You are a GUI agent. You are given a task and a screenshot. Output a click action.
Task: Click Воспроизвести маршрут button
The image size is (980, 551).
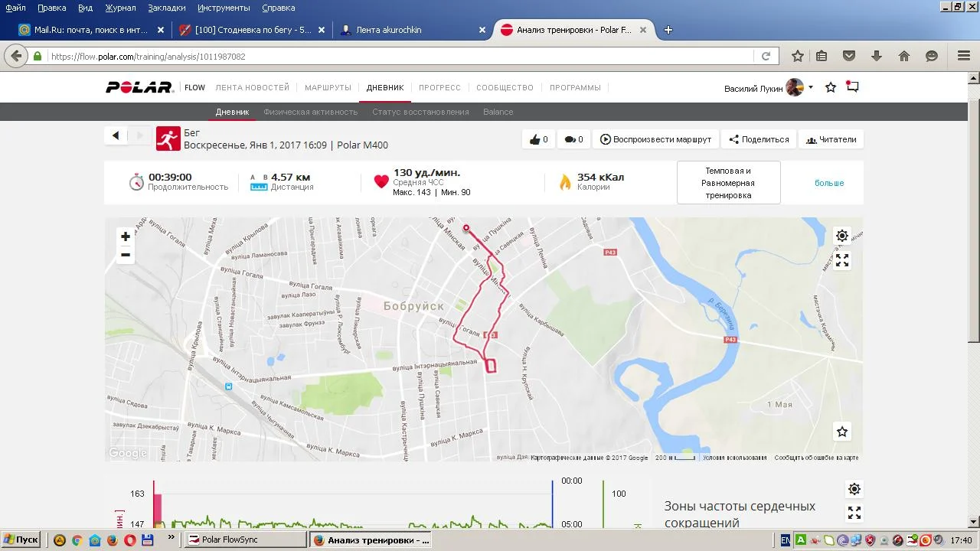click(655, 139)
